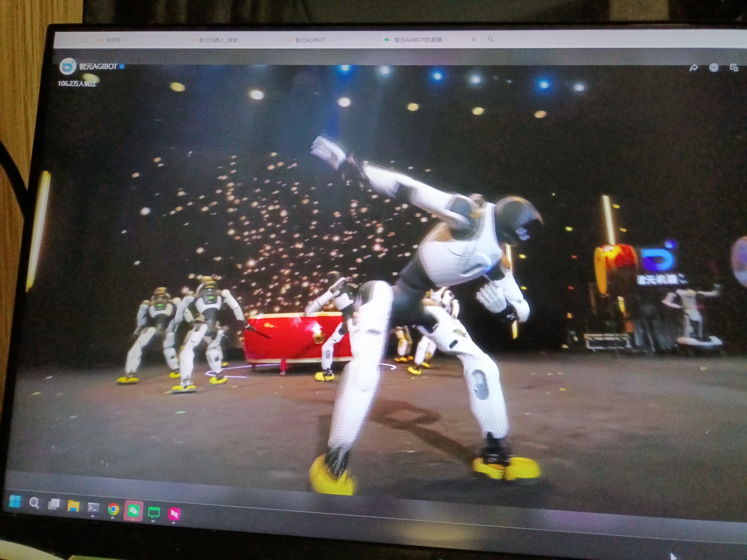Image resolution: width=747 pixels, height=560 pixels.
Task: Click the circular icon next to share
Action: point(714,68)
